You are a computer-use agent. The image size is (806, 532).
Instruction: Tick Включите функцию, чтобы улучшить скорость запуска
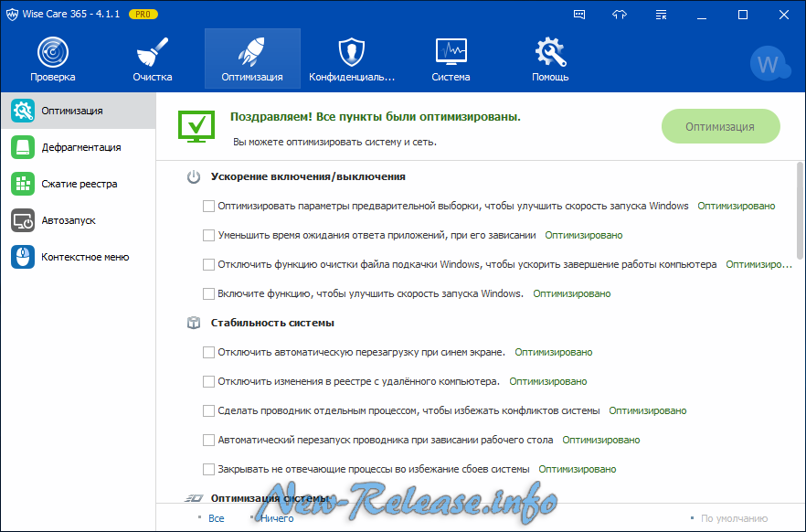208,294
